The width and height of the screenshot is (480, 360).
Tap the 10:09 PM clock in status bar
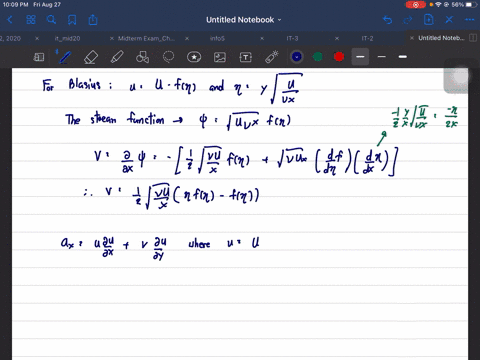16,5
